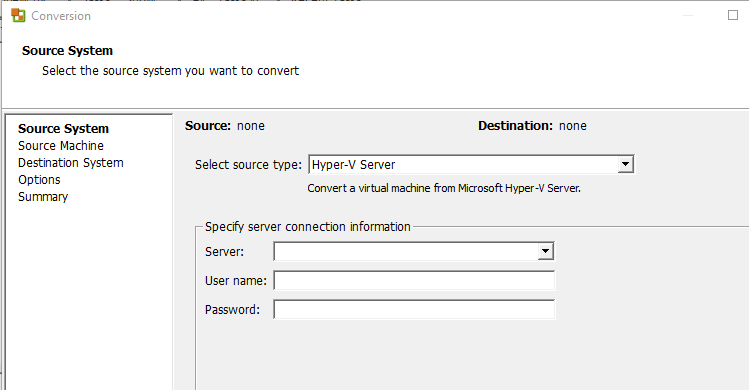Image resolution: width=749 pixels, height=390 pixels.
Task: Expand the Server dropdown arrow
Action: click(x=545, y=251)
